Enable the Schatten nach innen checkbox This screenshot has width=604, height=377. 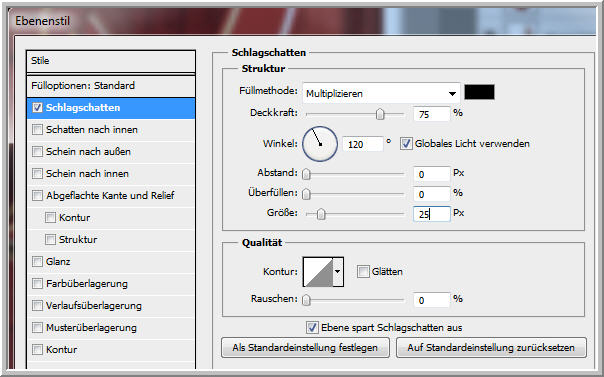[x=37, y=129]
